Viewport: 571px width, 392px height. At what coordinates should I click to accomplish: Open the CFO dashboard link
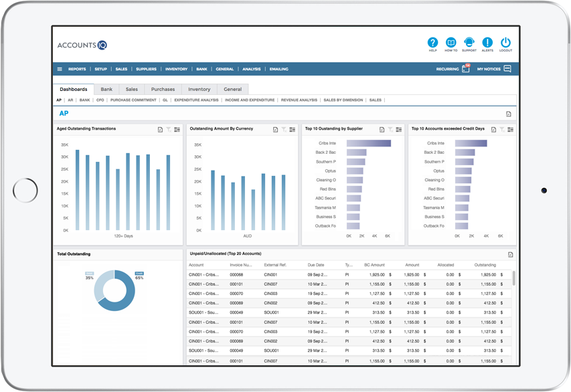pos(100,100)
